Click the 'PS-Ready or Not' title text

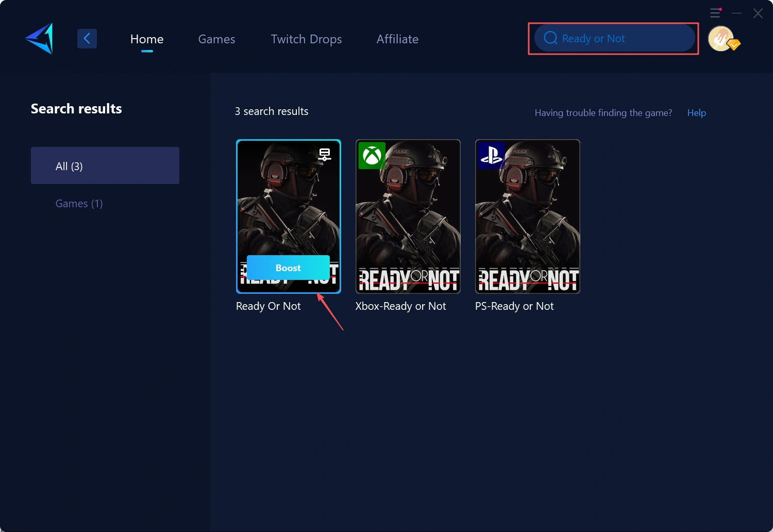(514, 306)
